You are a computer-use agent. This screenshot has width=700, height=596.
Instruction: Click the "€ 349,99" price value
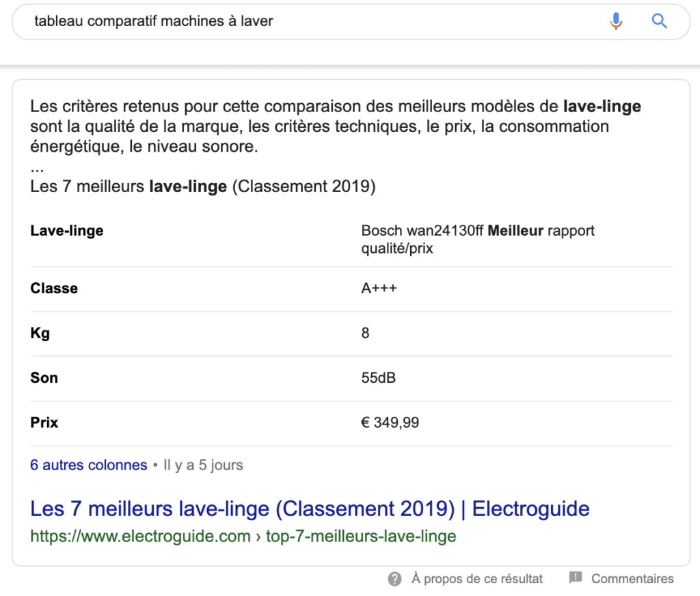coord(390,423)
